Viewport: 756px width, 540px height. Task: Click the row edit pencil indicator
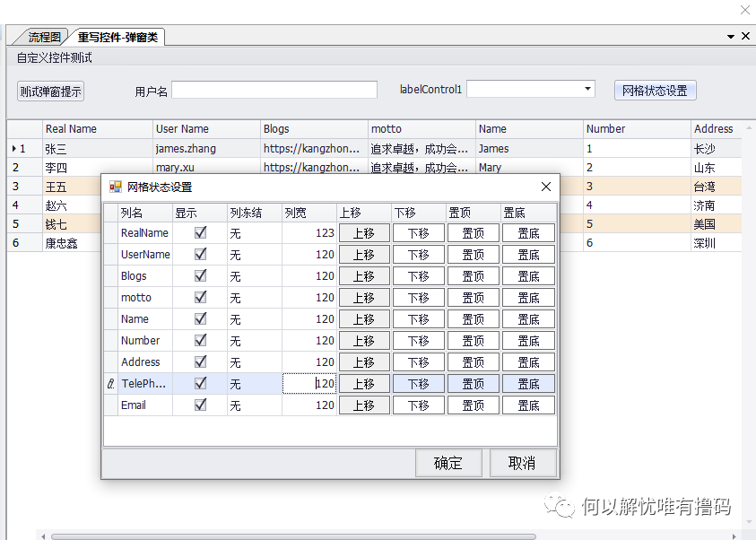(110, 384)
